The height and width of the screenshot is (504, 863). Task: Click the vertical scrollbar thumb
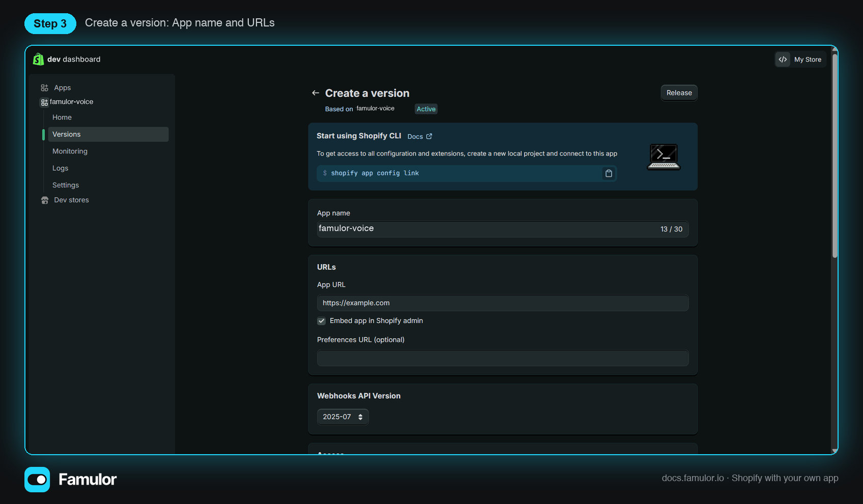tap(835, 155)
